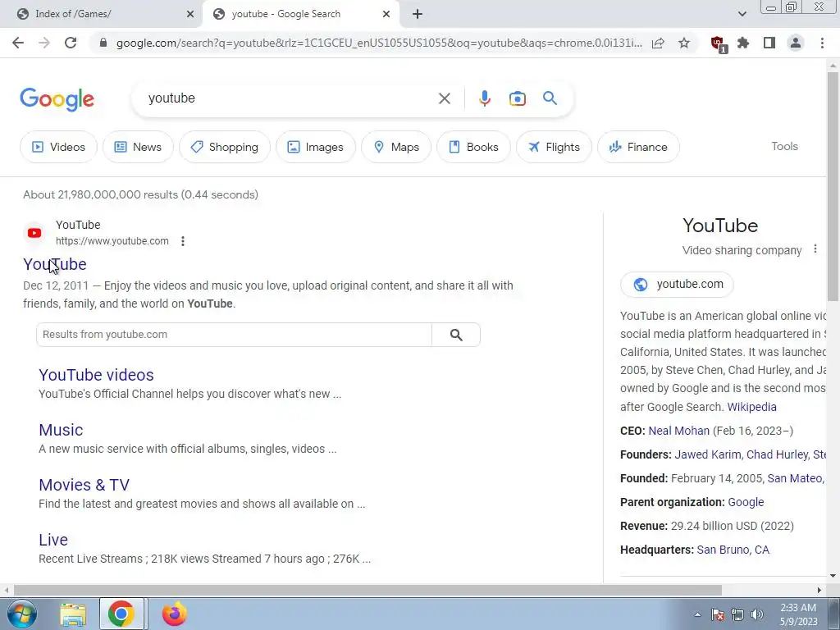Click the address bar URL

[379, 43]
